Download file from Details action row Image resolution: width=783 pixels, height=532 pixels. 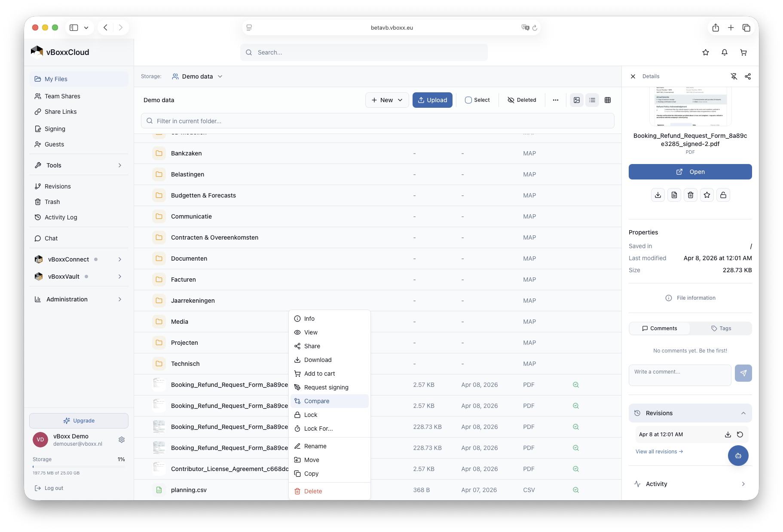click(x=658, y=195)
